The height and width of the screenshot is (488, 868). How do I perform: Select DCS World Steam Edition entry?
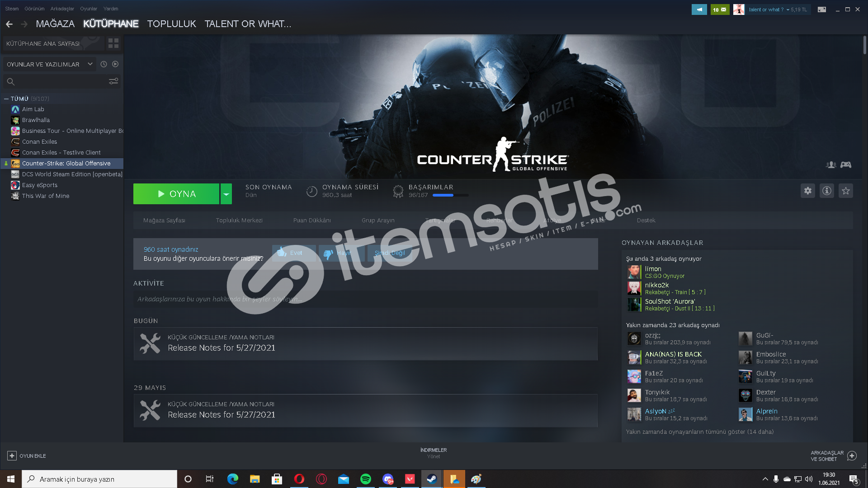72,174
